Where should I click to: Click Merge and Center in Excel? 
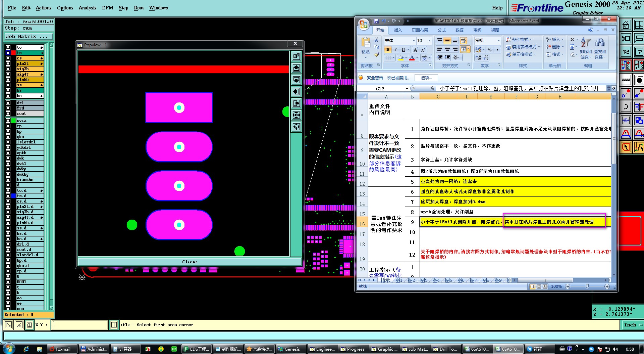coord(464,49)
